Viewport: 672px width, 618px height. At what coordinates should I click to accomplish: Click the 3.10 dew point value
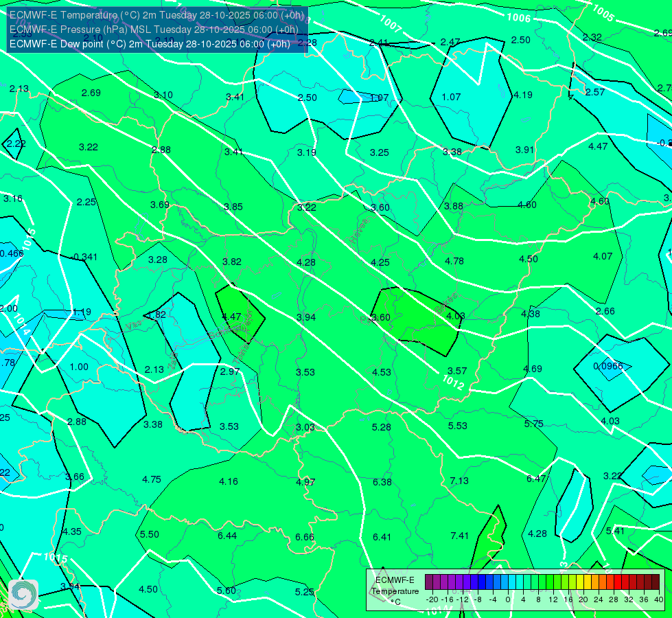point(163,95)
